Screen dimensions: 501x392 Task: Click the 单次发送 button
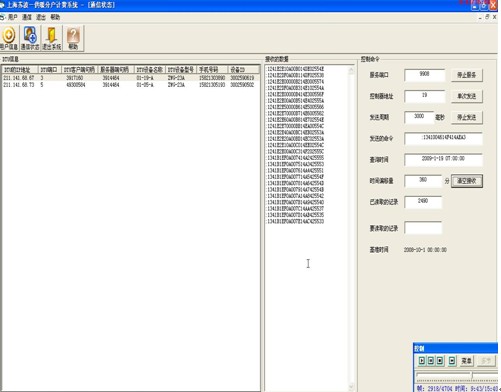[x=467, y=96]
